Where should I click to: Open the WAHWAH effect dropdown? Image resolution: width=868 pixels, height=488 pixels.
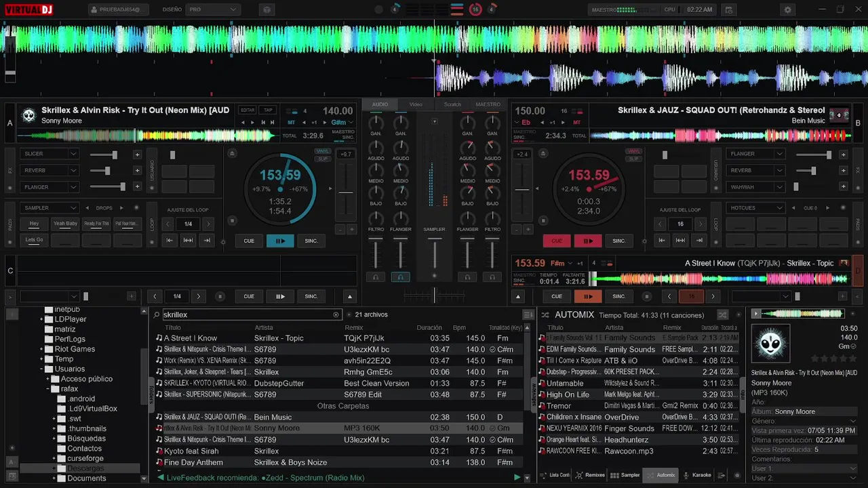(x=755, y=187)
